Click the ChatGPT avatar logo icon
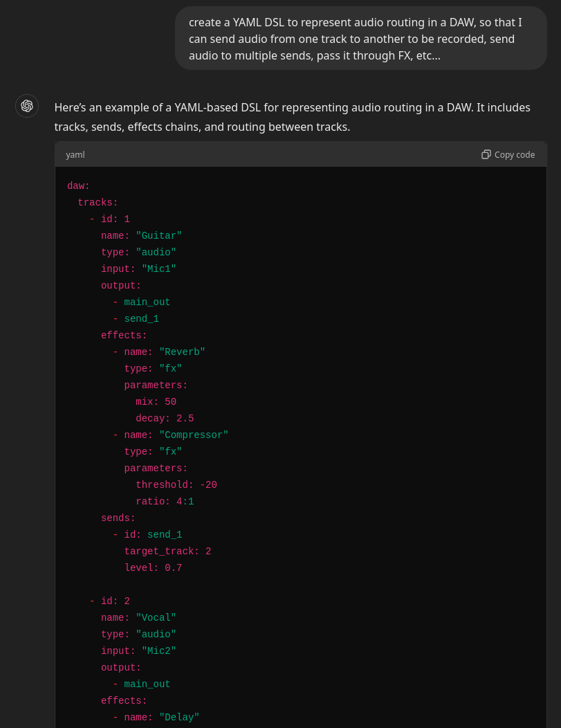Image resolution: width=561 pixels, height=728 pixels. coord(27,106)
